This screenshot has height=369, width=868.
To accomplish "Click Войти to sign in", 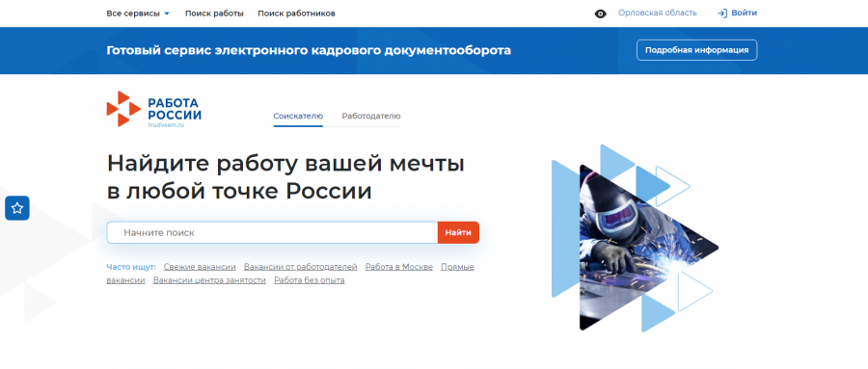I will pyautogui.click(x=744, y=13).
